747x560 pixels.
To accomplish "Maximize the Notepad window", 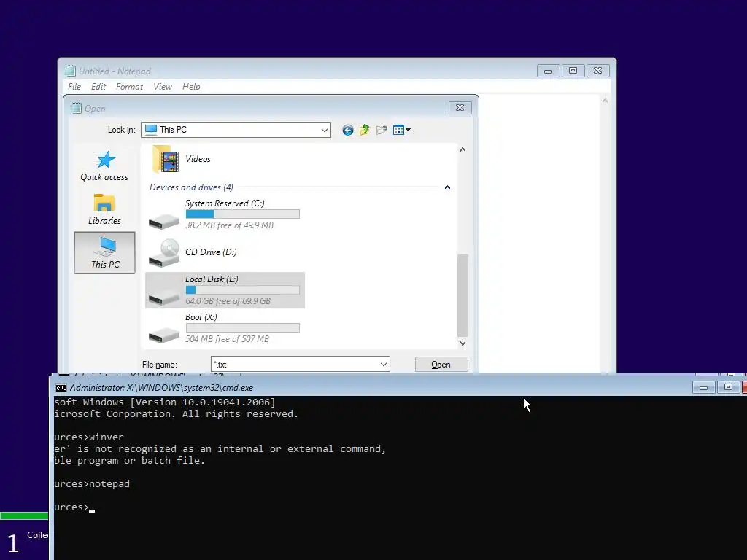I will (573, 71).
